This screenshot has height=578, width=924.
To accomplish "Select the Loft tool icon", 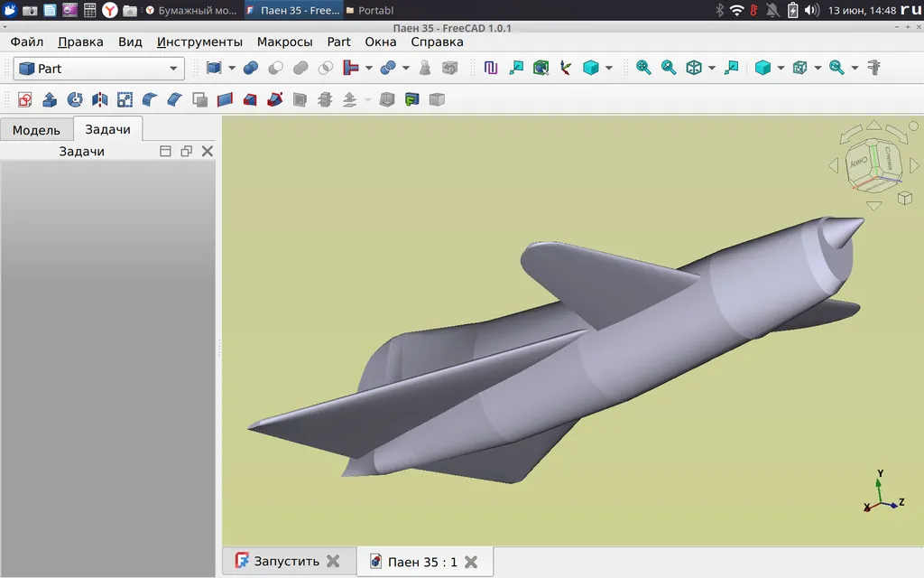I will pyautogui.click(x=250, y=99).
